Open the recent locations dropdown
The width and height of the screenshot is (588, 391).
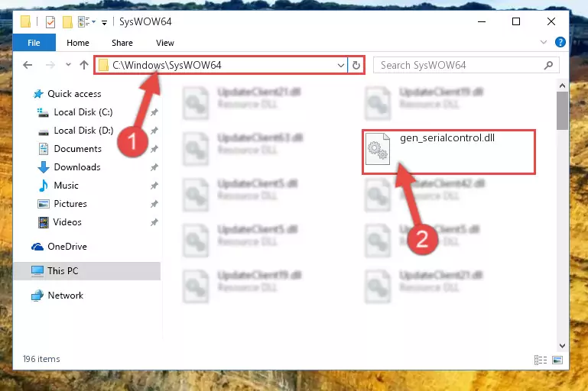click(x=68, y=65)
